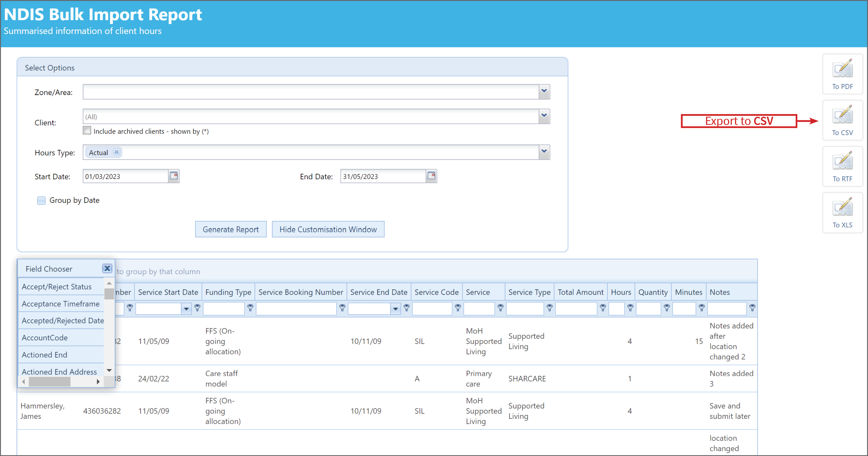Sort by Service End Date column header
Screen dimensions: 868x456
(x=379, y=292)
